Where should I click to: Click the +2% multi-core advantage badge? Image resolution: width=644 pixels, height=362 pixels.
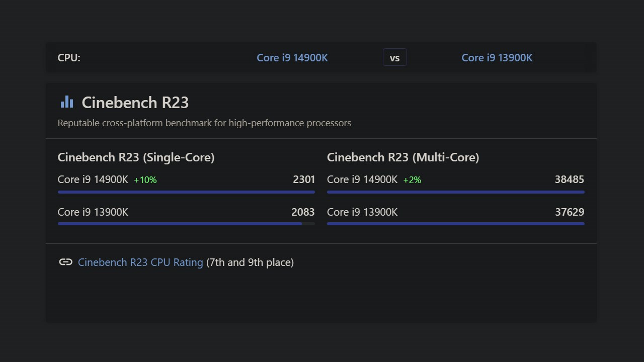pos(412,180)
